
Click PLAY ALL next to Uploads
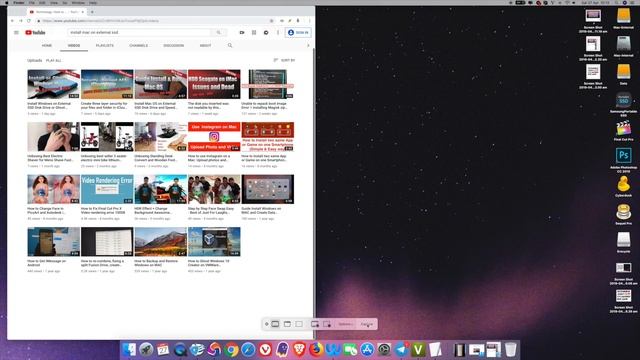[x=53, y=60]
